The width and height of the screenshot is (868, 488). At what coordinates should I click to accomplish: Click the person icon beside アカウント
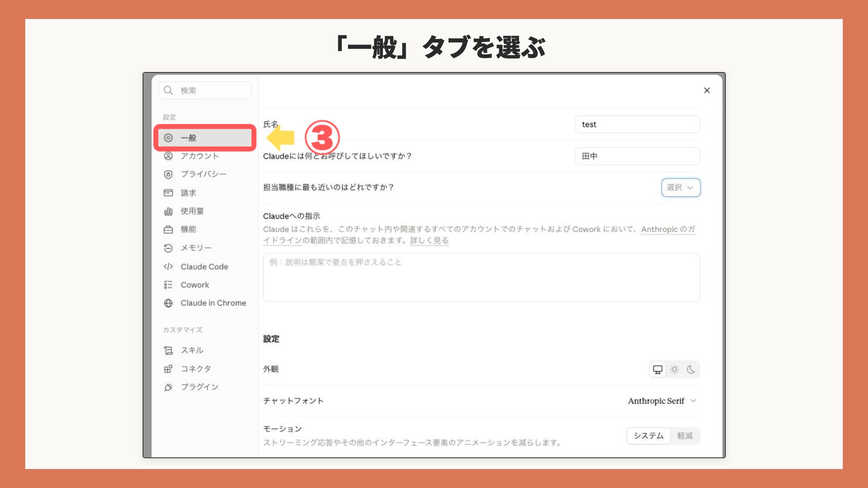coord(168,156)
